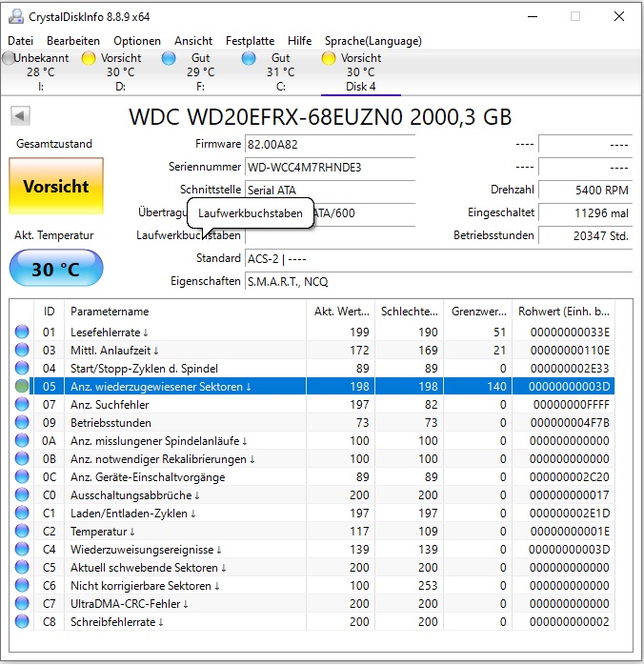
Task: Click the CrystalDiskInfo app icon in title bar
Action: tap(15, 16)
